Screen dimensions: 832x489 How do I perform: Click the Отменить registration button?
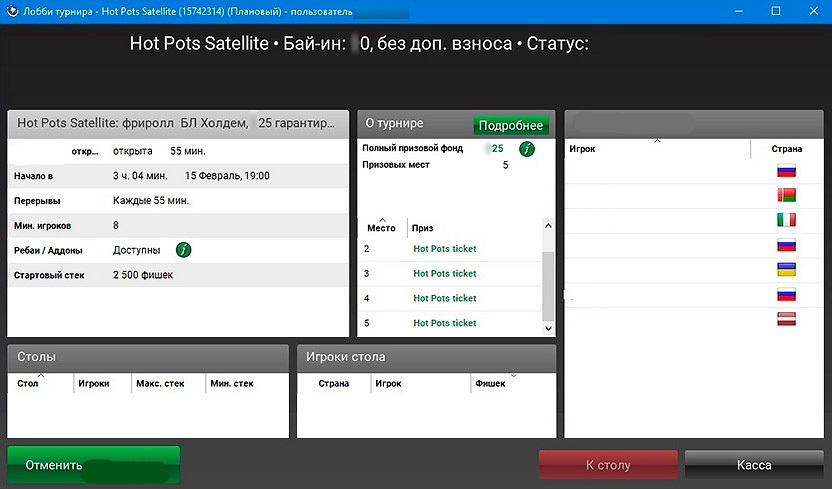(x=93, y=465)
